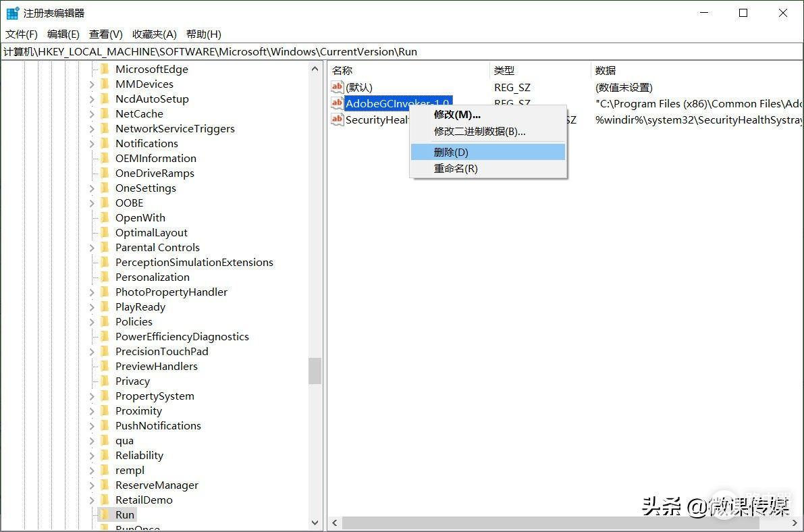Click the Run folder icon in tree
This screenshot has width=804, height=532.
pos(105,514)
